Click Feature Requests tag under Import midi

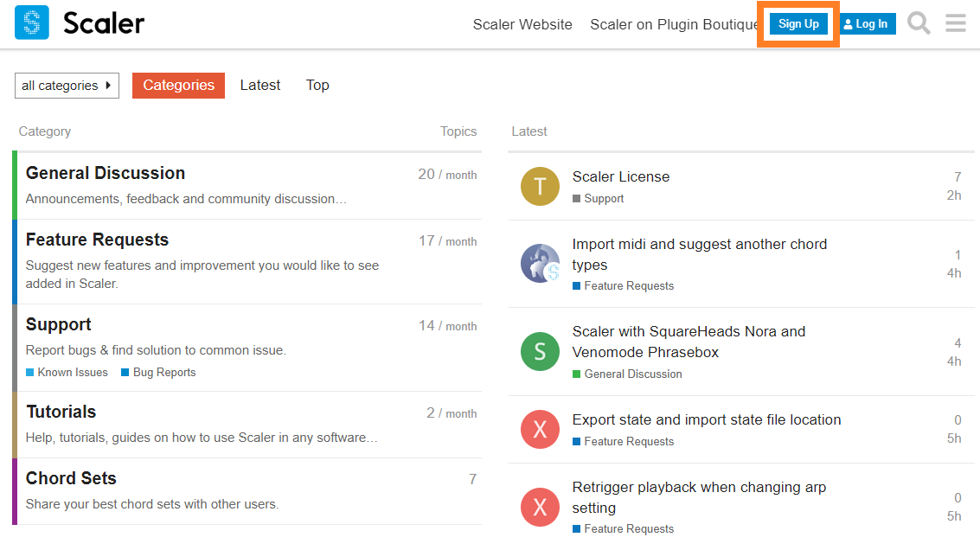623,286
